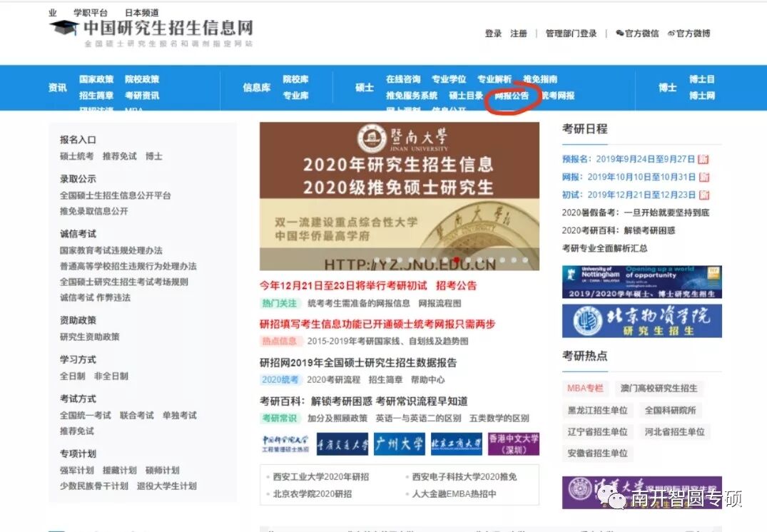
Task: Open 统考网报 menu item
Action: tap(558, 96)
